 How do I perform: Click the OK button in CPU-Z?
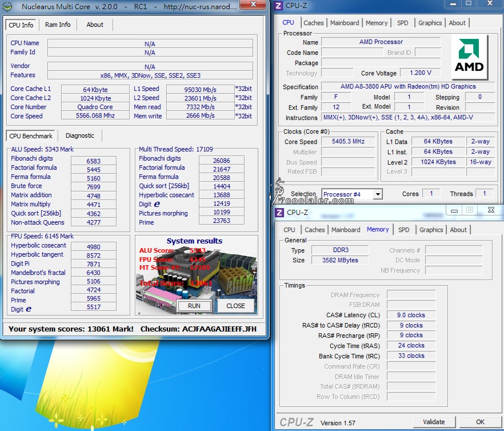click(x=480, y=422)
